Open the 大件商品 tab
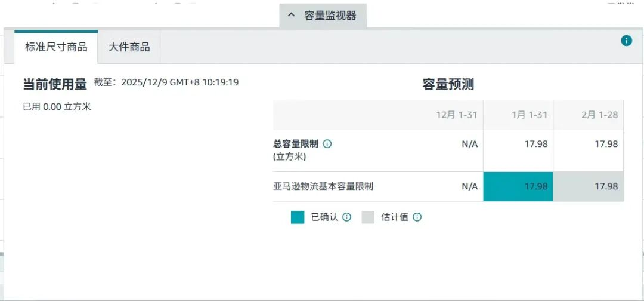Image resolution: width=644 pixels, height=301 pixels. coord(129,47)
